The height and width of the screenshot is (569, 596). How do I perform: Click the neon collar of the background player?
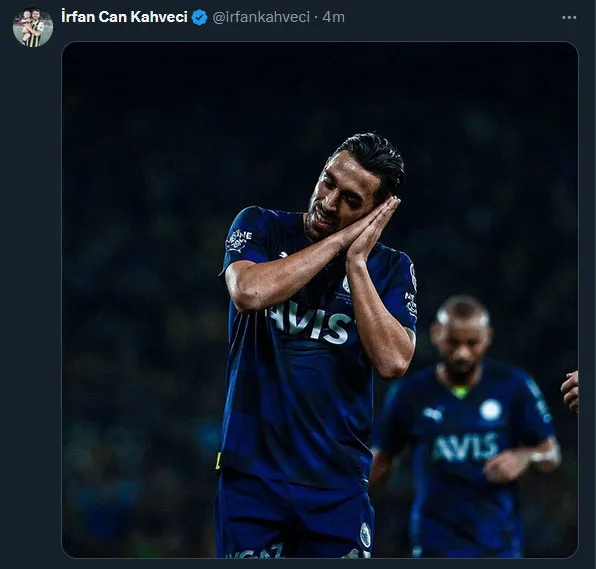pos(461,391)
